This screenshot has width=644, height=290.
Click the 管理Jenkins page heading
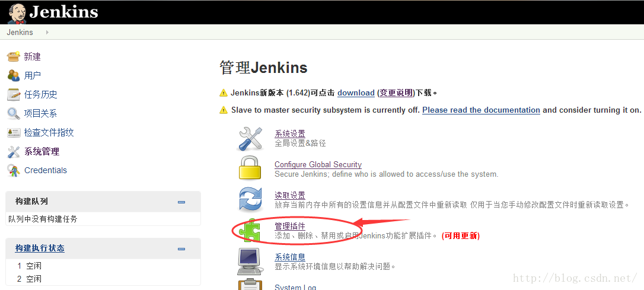(x=263, y=68)
